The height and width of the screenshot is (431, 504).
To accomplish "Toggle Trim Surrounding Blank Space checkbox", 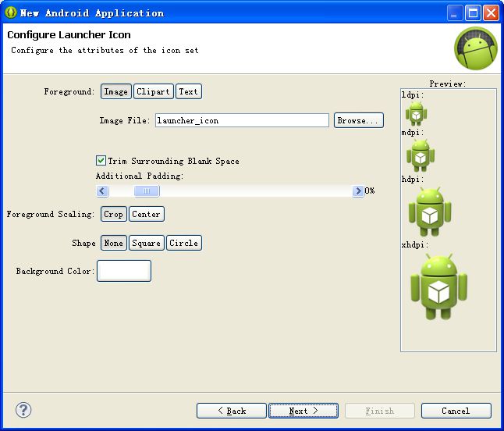I will (101, 161).
